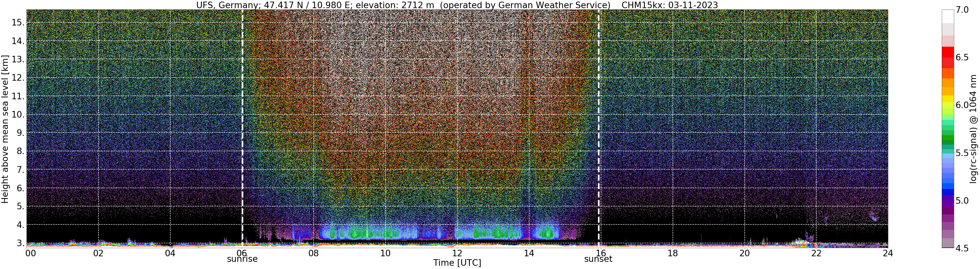
Task: Click the colorbar tick label '7.0'
Action: tap(962, 10)
